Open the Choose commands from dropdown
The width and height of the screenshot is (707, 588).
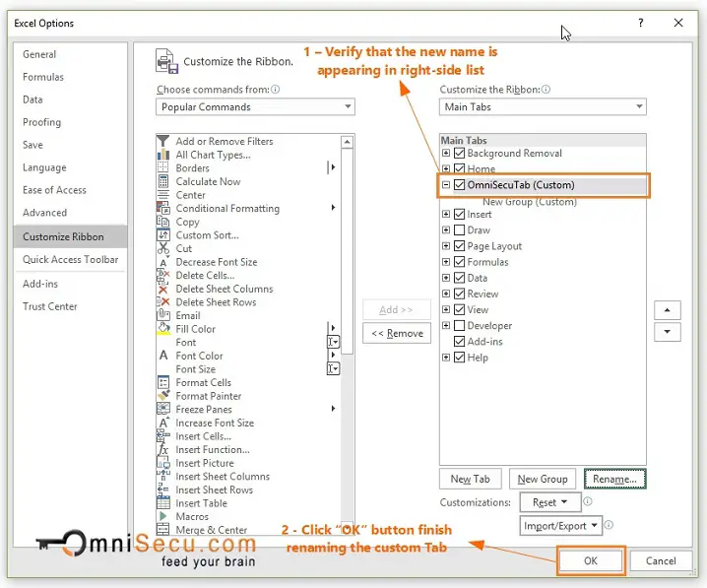[x=255, y=107]
